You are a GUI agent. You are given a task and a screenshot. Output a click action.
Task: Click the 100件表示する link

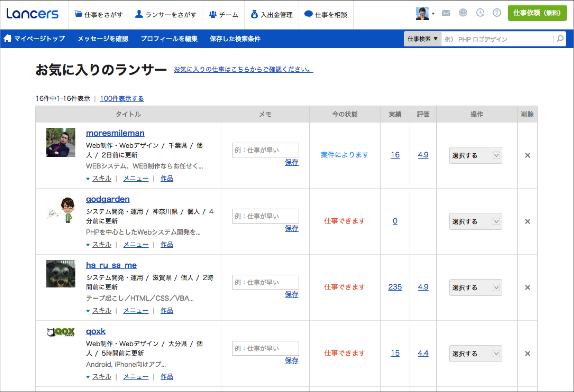(122, 98)
